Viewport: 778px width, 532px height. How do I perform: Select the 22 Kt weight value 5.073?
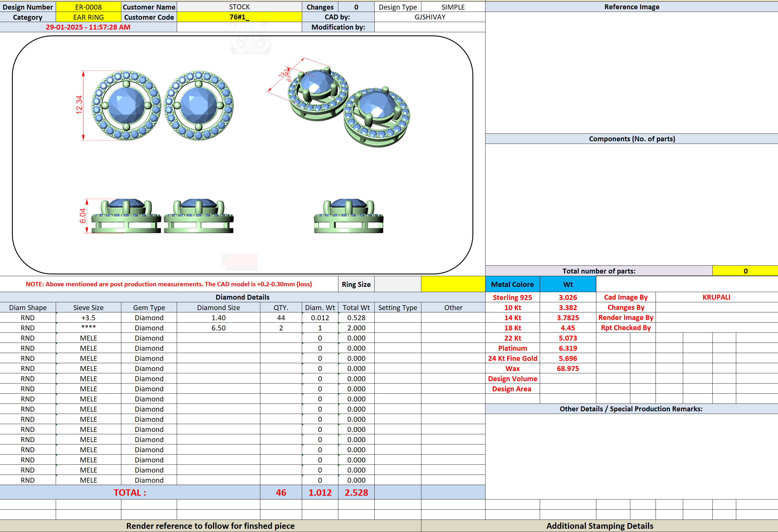coord(568,338)
